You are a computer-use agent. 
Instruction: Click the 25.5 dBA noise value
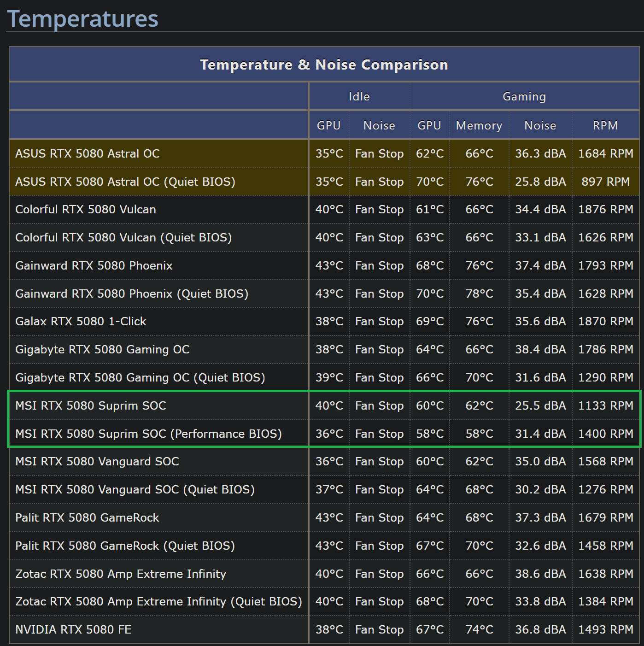540,405
